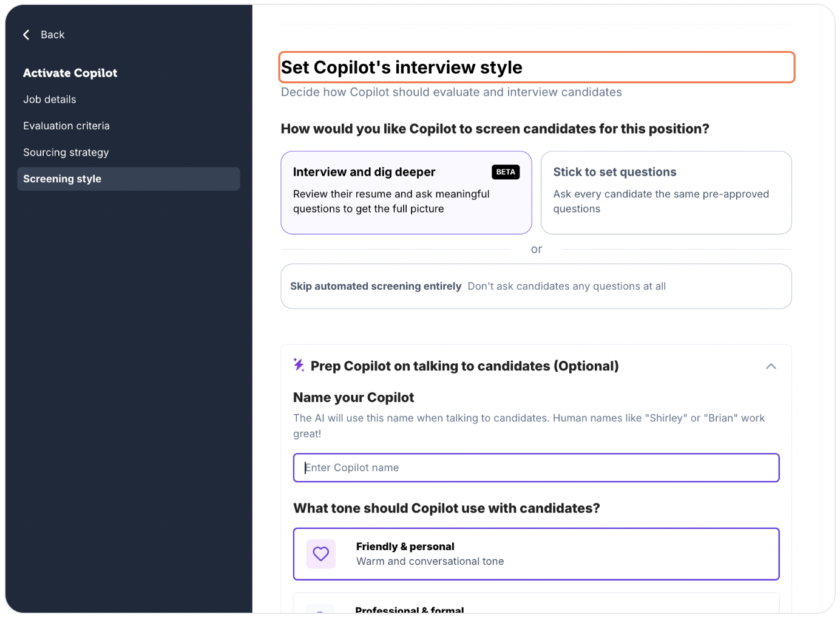Image resolution: width=840 pixels, height=617 pixels.
Task: Open Evaluation criteria step
Action: tap(67, 126)
